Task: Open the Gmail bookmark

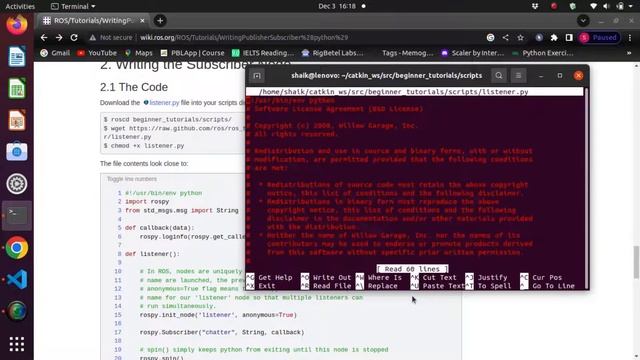Action: tap(56, 53)
